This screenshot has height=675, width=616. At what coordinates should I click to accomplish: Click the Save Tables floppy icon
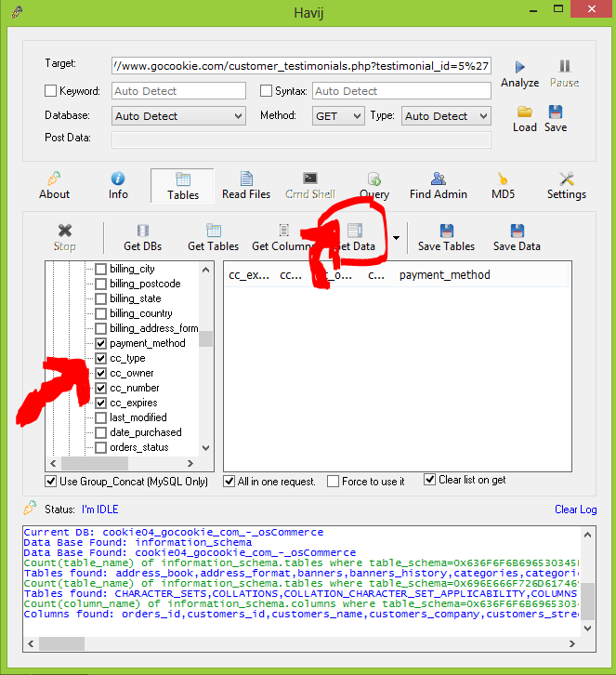click(447, 231)
